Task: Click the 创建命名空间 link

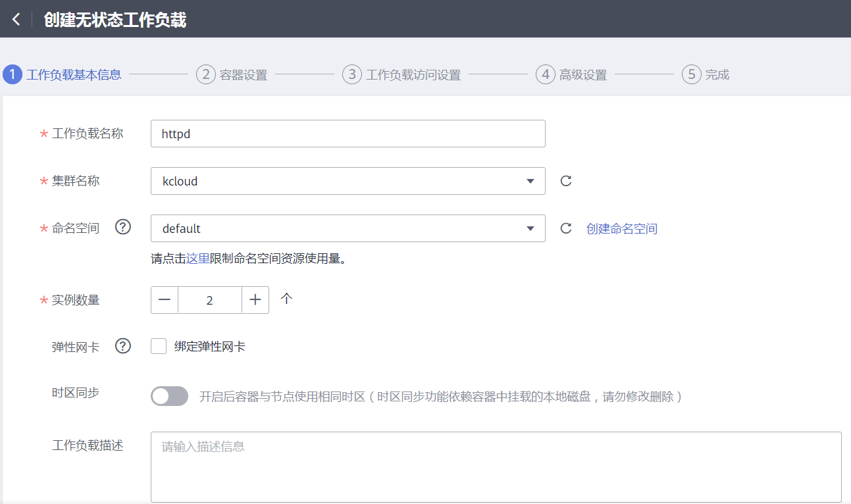Action: click(x=622, y=228)
